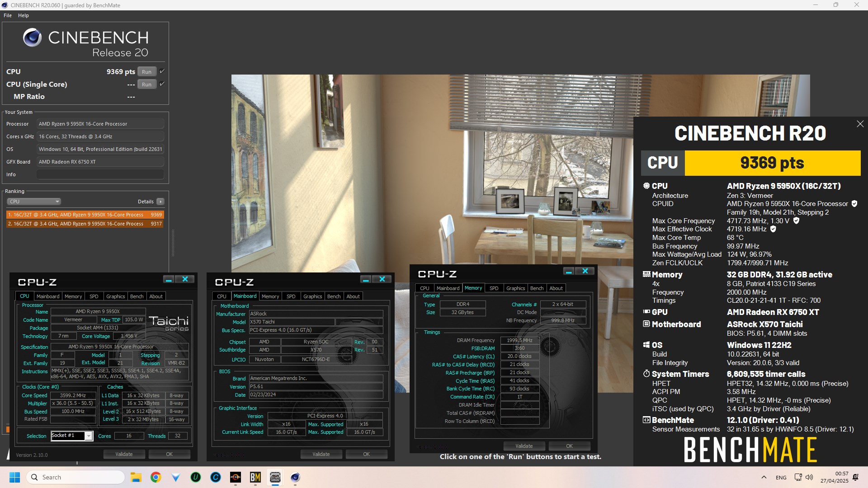Click the ENG language indicator

point(781,478)
